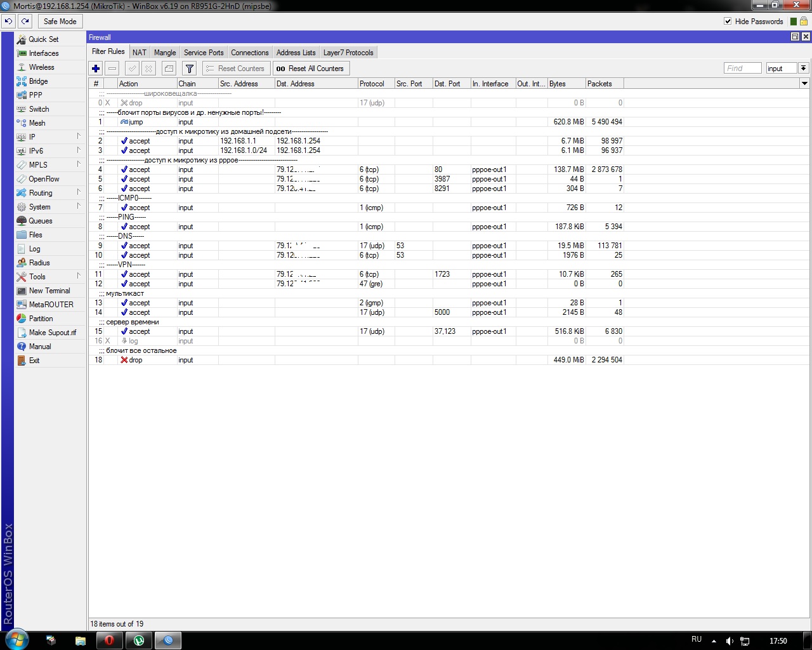Show hidden system tray icons
The image size is (812, 650).
click(714, 641)
